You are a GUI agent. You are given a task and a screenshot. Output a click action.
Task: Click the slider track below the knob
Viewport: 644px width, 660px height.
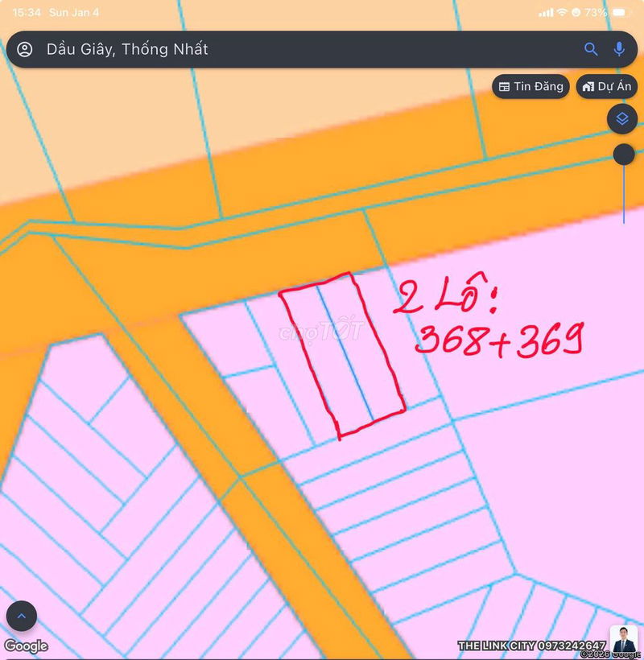[624, 197]
